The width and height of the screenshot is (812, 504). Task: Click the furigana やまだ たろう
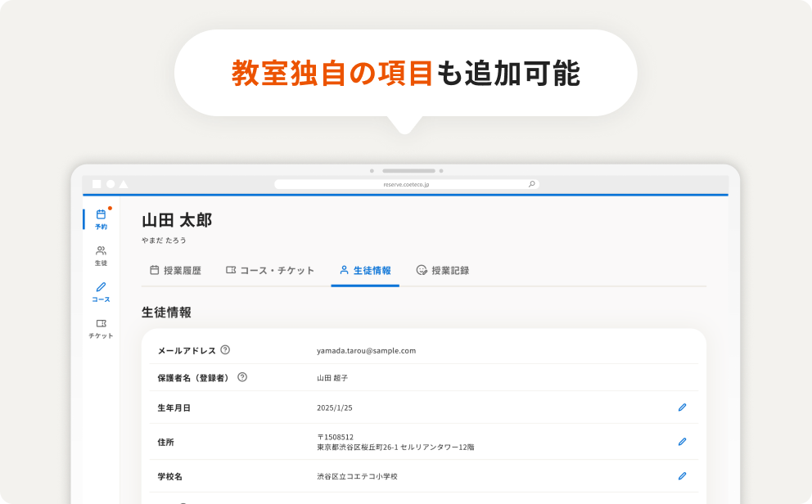(x=164, y=240)
